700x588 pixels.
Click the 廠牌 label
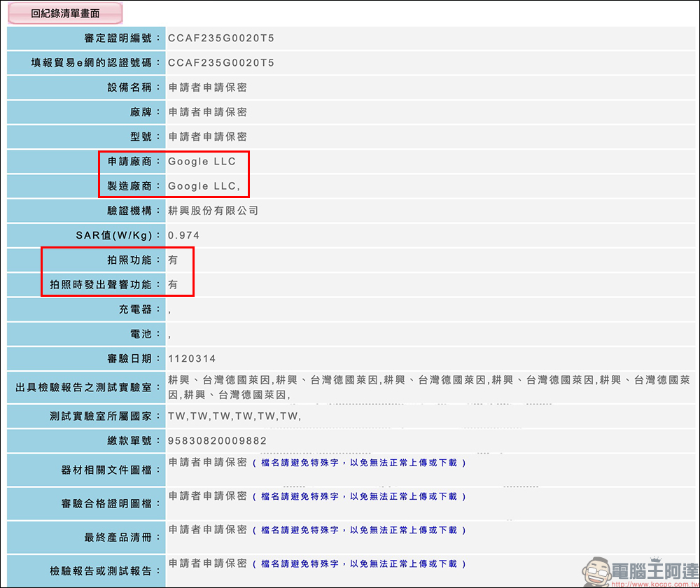pos(145,112)
